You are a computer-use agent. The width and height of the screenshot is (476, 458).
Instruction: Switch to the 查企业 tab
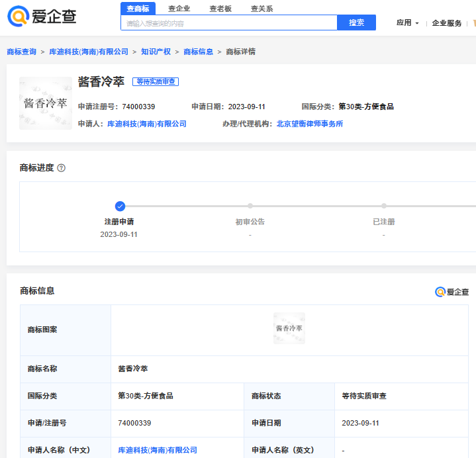click(179, 9)
